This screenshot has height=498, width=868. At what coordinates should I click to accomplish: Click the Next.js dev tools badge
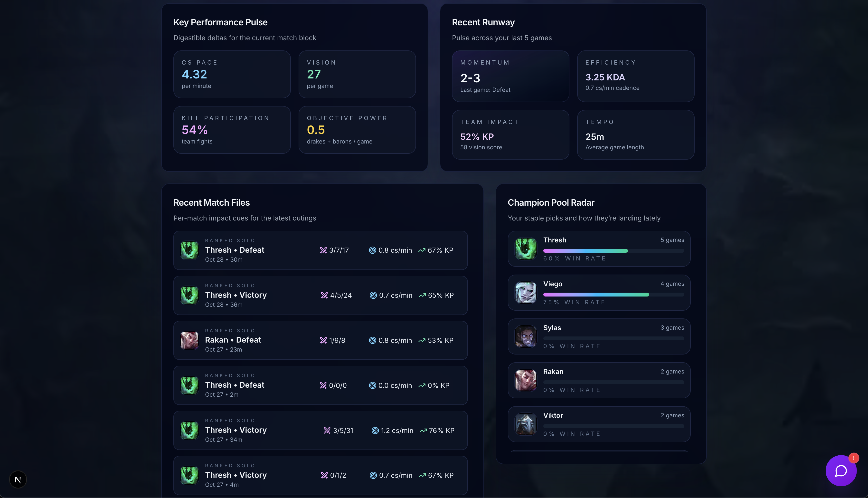click(18, 479)
